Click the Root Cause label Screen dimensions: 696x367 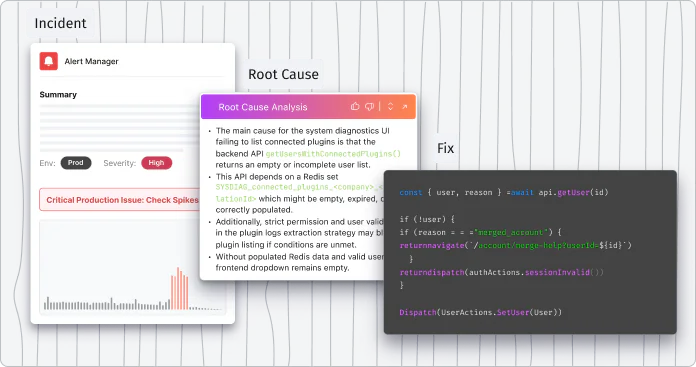pyautogui.click(x=283, y=74)
